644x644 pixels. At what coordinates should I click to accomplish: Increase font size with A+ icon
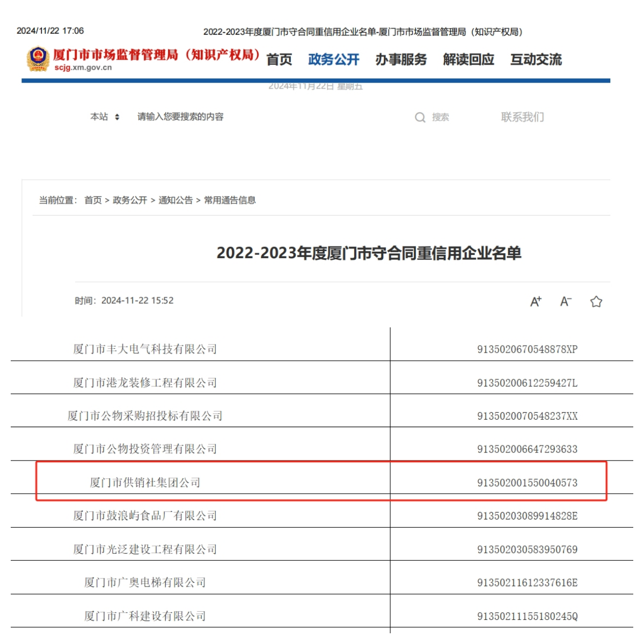tap(536, 302)
